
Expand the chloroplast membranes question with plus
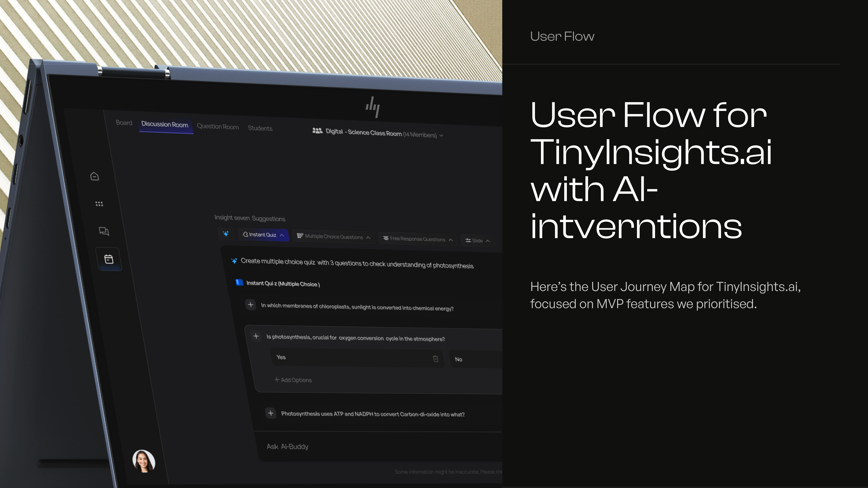point(250,305)
